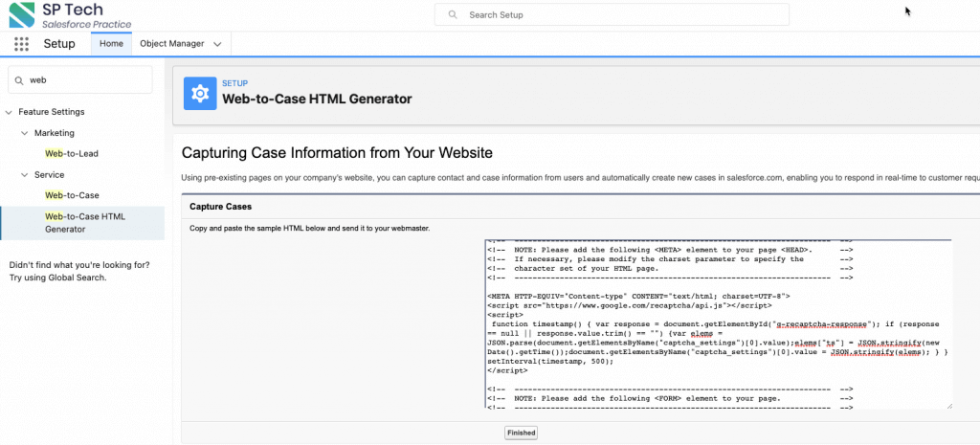
Task: Open the Object Manager tab
Action: click(x=170, y=44)
